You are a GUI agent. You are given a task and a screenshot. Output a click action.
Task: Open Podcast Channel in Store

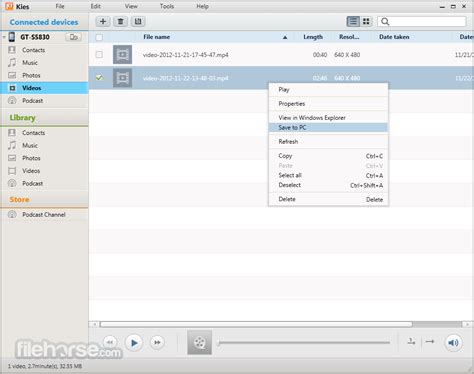tap(44, 215)
